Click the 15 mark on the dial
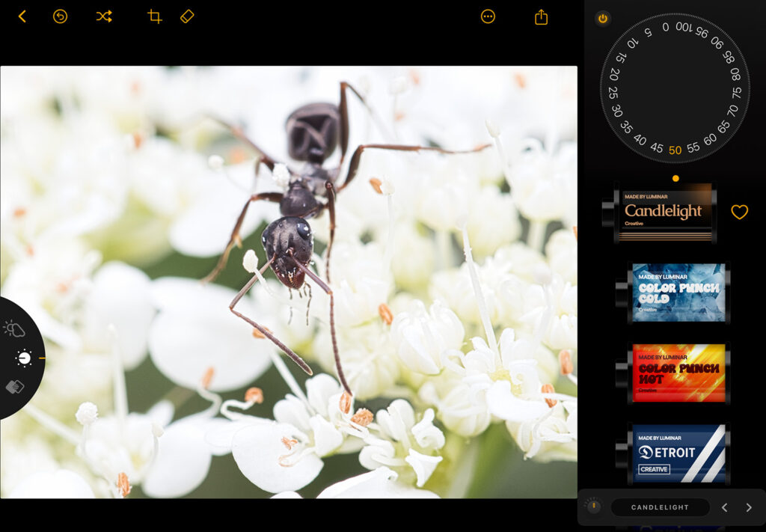This screenshot has height=532, width=766. coord(621,58)
